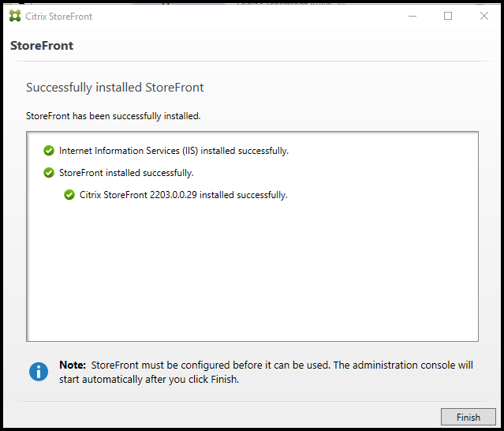Select the Citrix StoreFront 2203.0.0.29 result line

pos(183,194)
